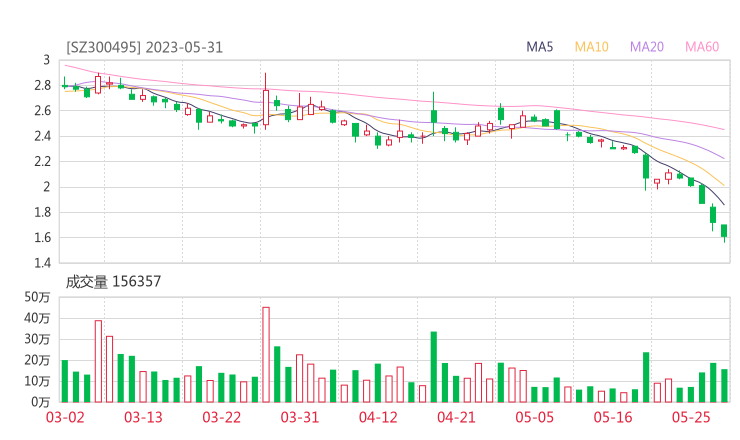Click the 05-16 date axis label

(613, 417)
